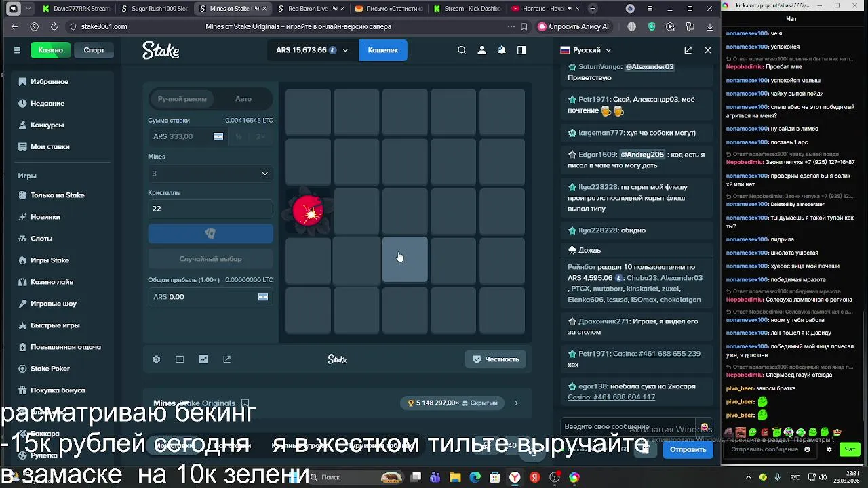Pop out the Stake chat window

tap(688, 50)
